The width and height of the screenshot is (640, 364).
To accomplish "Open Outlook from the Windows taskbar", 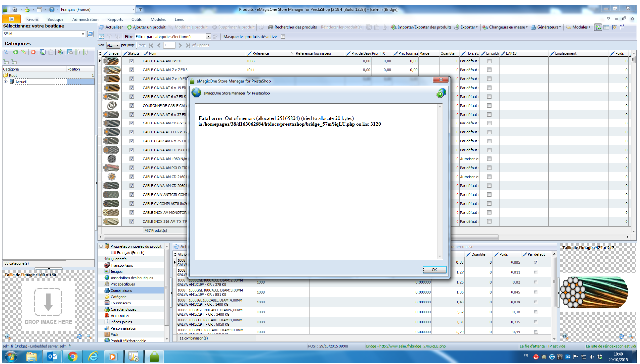I will click(52, 357).
